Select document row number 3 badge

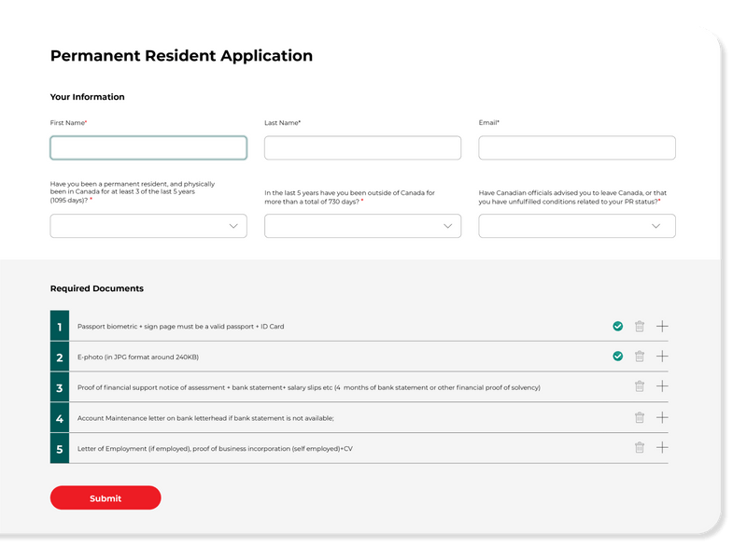click(x=60, y=387)
